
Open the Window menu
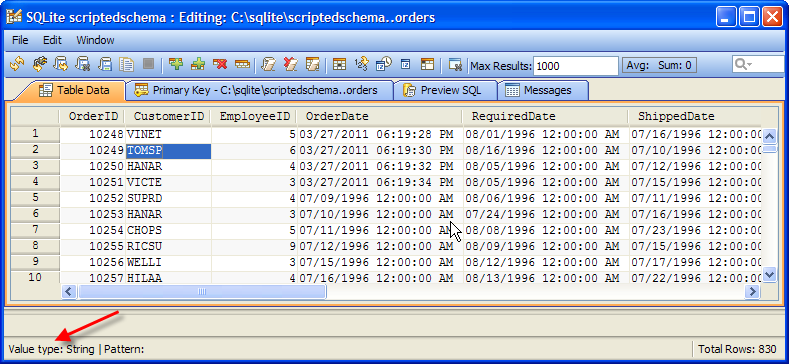95,40
